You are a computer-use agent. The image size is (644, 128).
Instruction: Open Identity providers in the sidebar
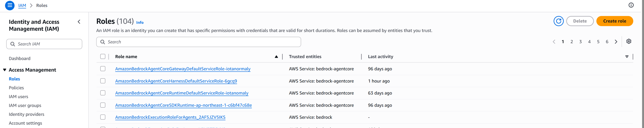click(x=26, y=114)
